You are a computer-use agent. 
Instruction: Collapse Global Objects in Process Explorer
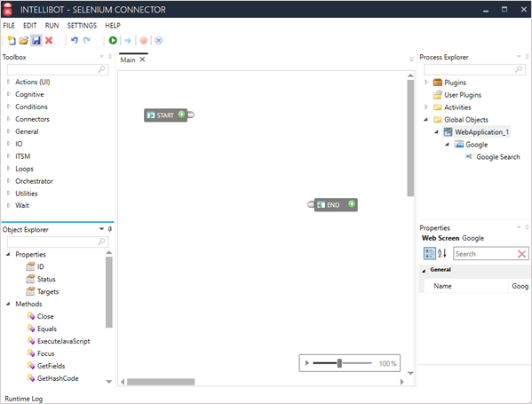point(426,119)
